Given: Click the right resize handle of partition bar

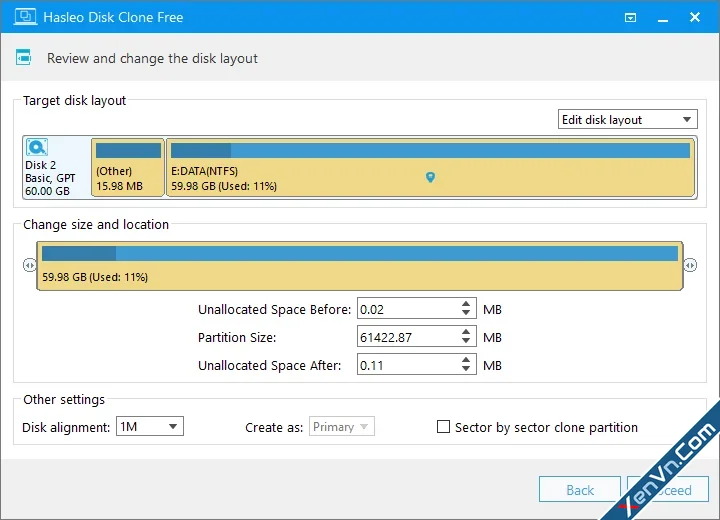Looking at the screenshot, I should [x=690, y=265].
